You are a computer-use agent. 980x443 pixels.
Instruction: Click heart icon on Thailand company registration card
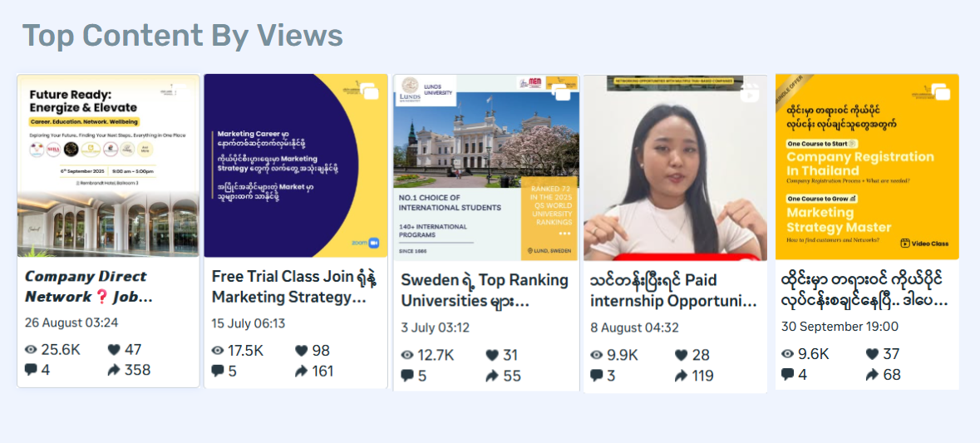[x=872, y=354]
